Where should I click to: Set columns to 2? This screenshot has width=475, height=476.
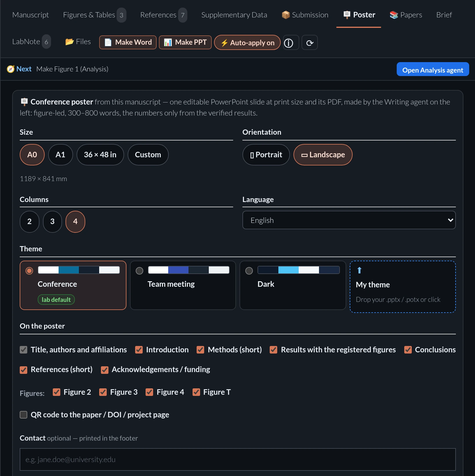(x=29, y=221)
